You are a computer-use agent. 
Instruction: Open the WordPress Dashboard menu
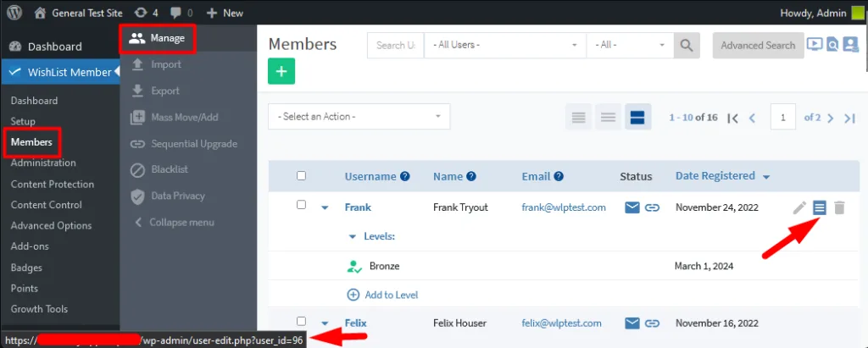[46, 47]
